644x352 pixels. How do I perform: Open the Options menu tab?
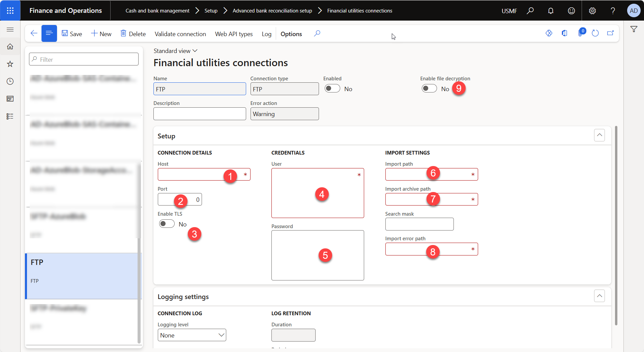click(291, 34)
